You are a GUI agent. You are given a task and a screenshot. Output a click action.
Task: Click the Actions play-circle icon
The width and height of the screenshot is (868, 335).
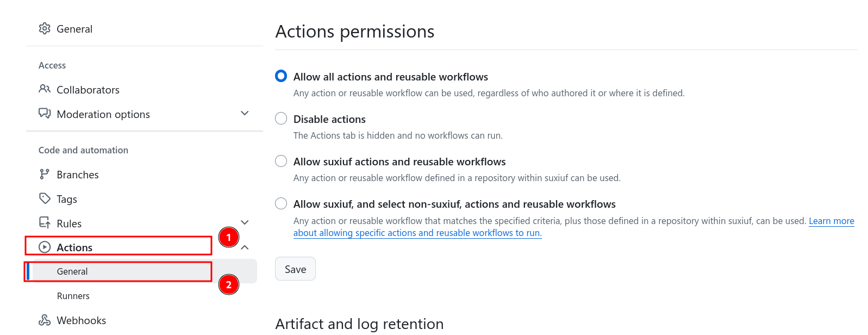(x=45, y=247)
